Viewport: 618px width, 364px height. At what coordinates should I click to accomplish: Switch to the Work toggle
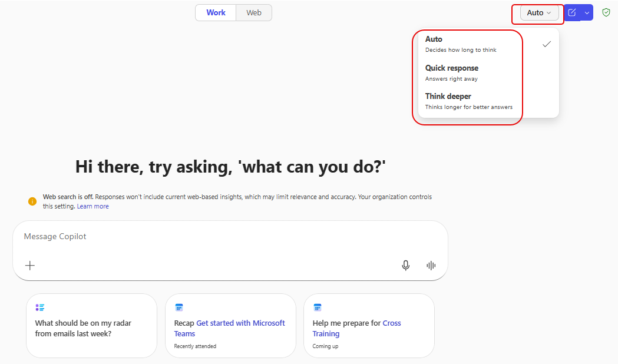(x=216, y=12)
